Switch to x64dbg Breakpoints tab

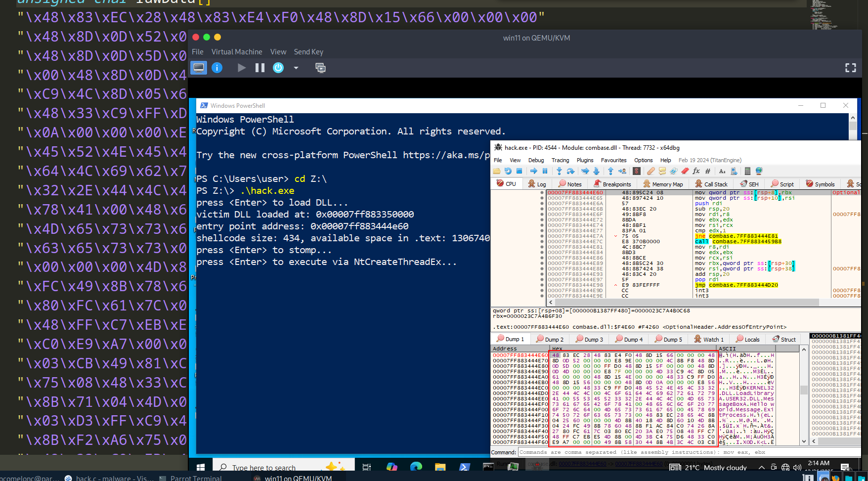612,184
